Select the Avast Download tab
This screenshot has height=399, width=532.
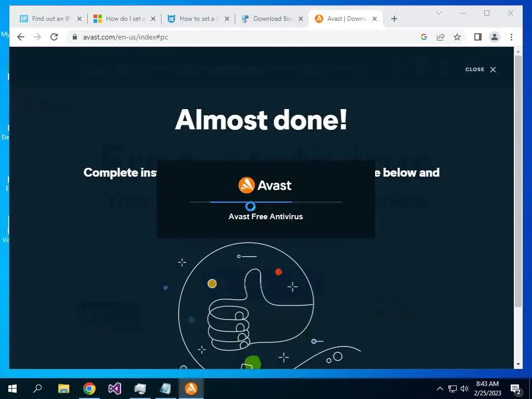(x=345, y=19)
